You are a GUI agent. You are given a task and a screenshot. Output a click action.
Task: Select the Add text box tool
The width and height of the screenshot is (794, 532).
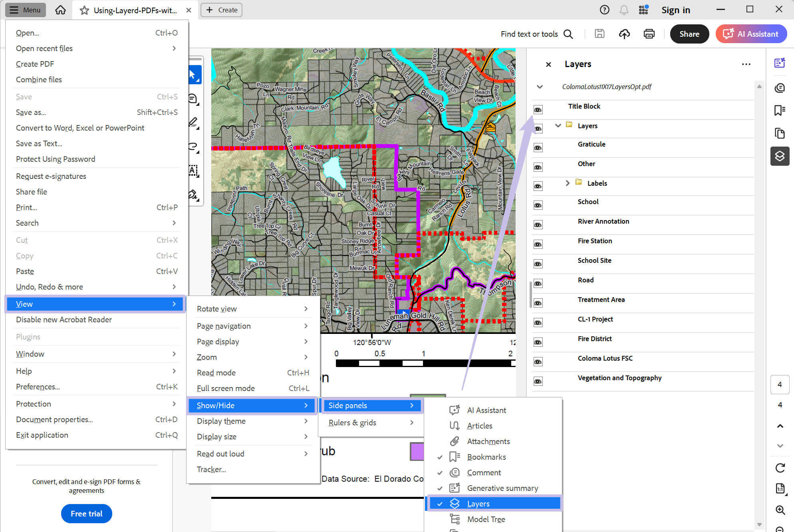(193, 171)
